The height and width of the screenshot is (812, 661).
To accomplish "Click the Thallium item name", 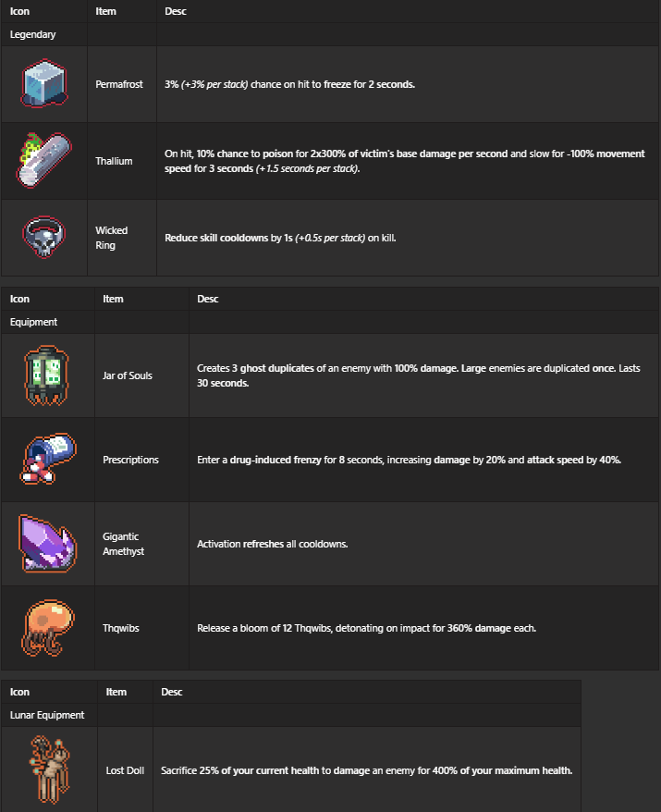I will tap(114, 161).
